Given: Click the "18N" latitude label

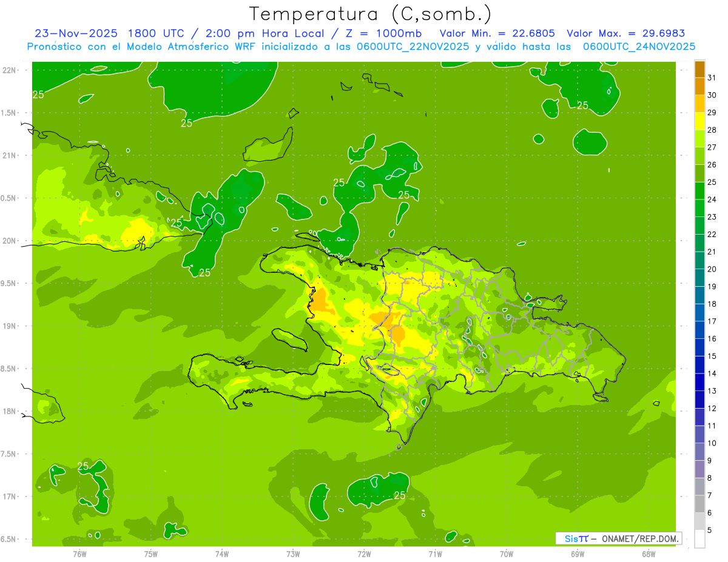Looking at the screenshot, I should click(9, 411).
